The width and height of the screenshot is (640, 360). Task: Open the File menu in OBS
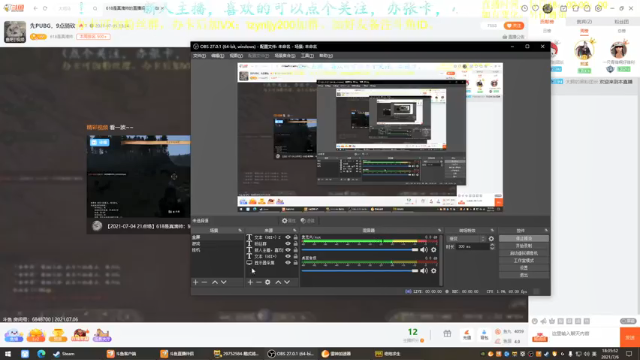click(x=199, y=56)
